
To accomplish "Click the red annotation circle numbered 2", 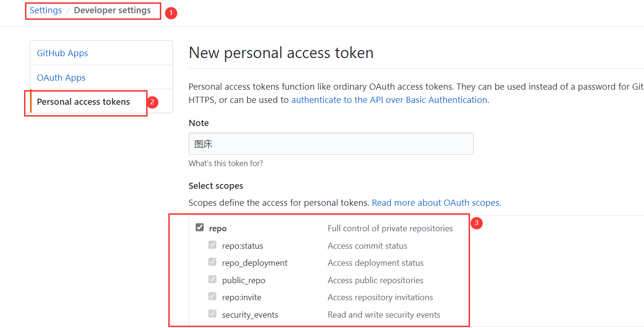I will coord(152,102).
